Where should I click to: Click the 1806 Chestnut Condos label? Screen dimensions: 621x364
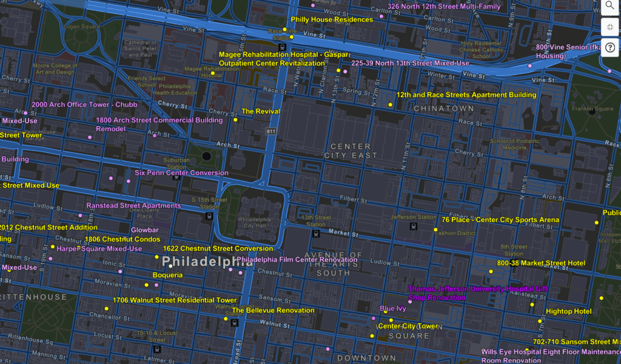click(123, 239)
